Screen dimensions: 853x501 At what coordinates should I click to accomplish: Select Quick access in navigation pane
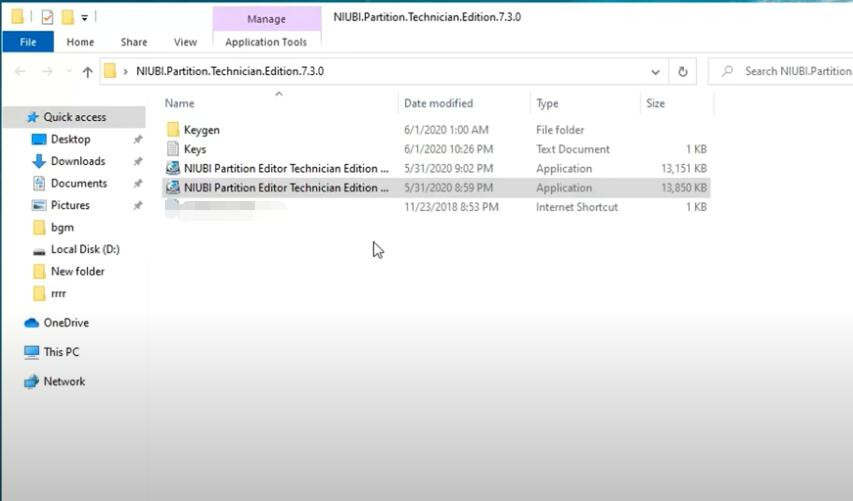tap(75, 117)
